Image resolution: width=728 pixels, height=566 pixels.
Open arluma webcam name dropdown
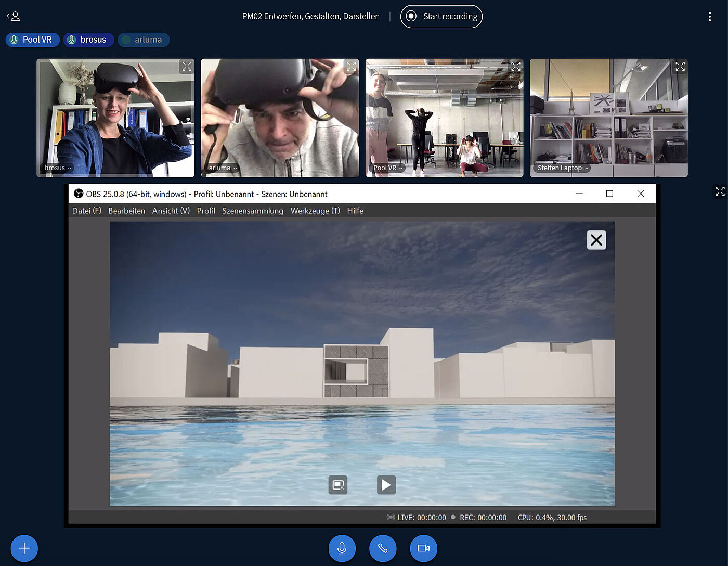[223, 168]
